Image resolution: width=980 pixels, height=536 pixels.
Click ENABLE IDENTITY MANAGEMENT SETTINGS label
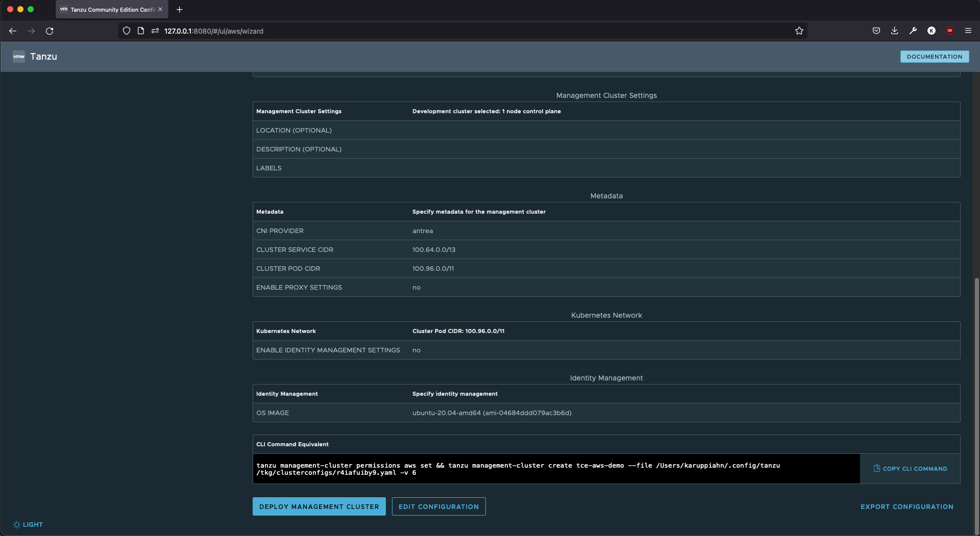click(328, 350)
